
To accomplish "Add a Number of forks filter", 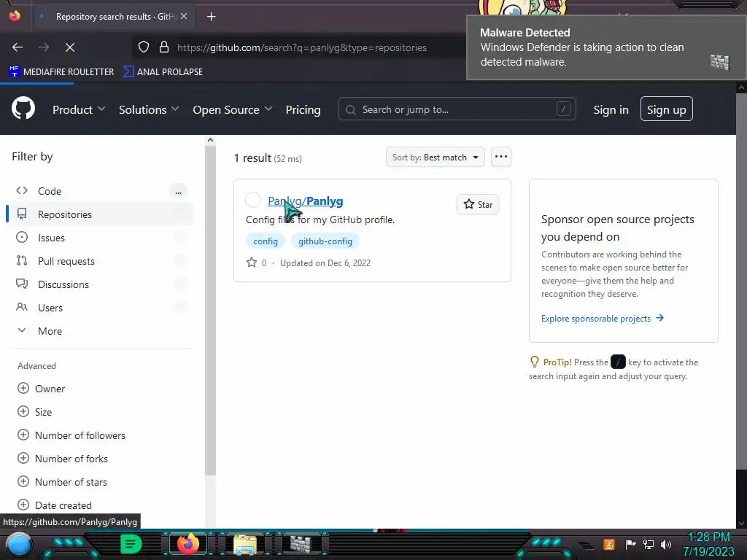I will click(x=63, y=459).
